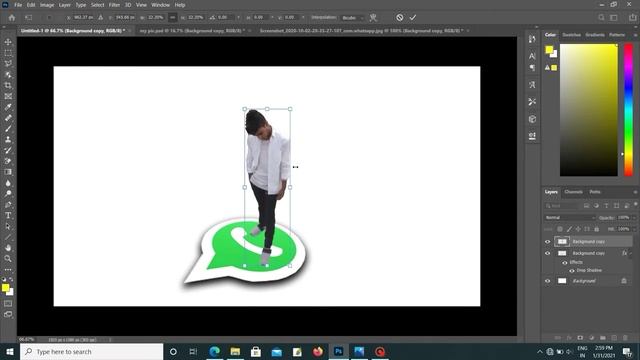Open the layer blend mode Normal dropdown
The height and width of the screenshot is (360, 640).
click(x=570, y=218)
